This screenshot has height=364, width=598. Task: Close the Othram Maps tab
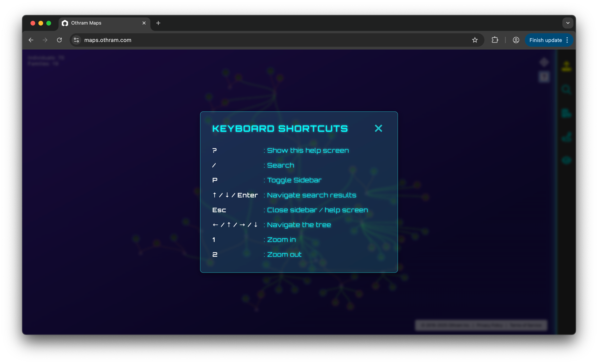[144, 23]
